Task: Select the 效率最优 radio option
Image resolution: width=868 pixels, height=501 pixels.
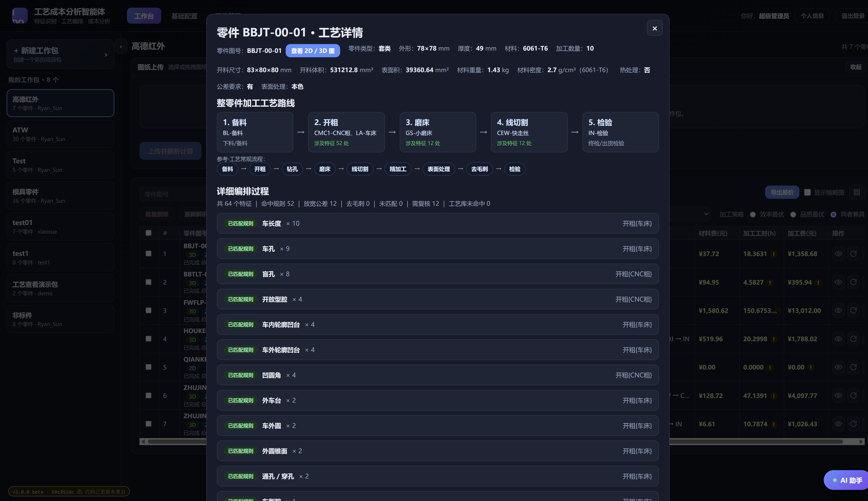Action: (x=753, y=214)
